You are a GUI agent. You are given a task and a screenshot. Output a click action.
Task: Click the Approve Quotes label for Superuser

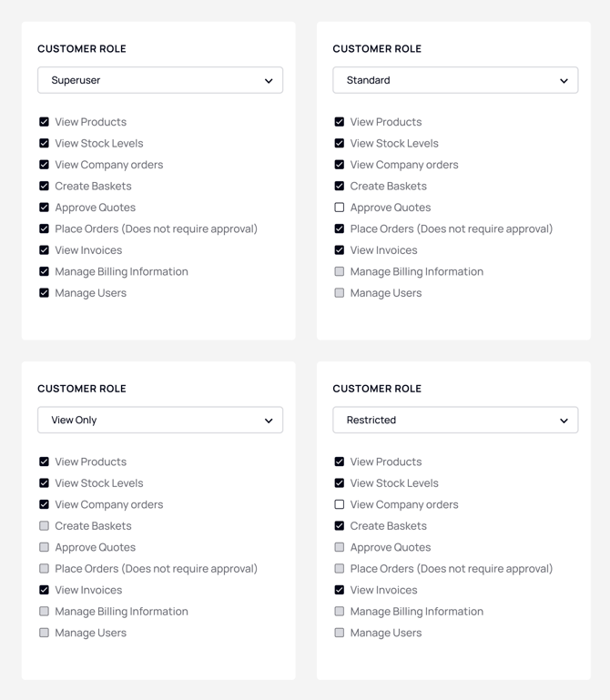pos(95,208)
